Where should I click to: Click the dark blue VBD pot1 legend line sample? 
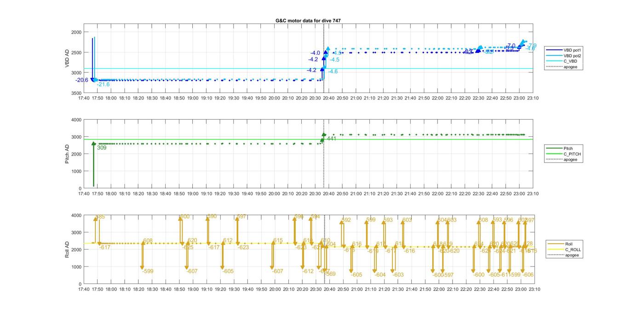coord(554,50)
